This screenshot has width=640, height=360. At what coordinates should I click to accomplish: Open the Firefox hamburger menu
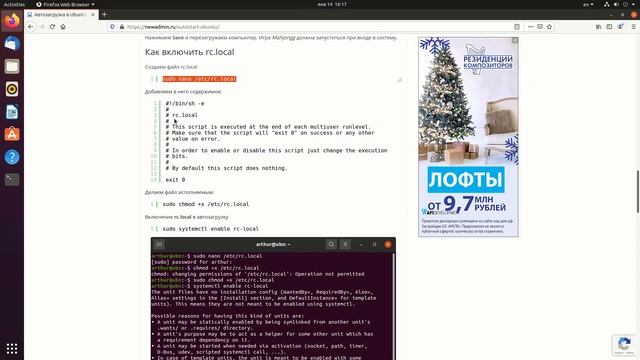click(x=633, y=27)
